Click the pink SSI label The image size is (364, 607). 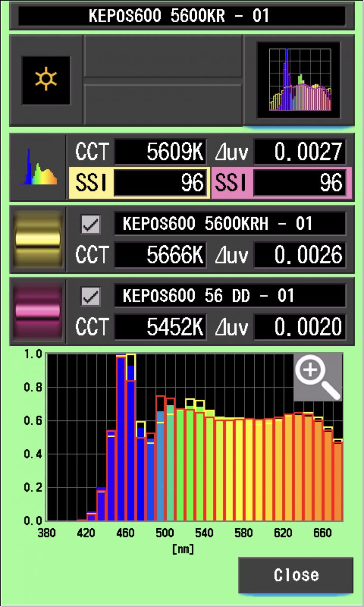[231, 183]
